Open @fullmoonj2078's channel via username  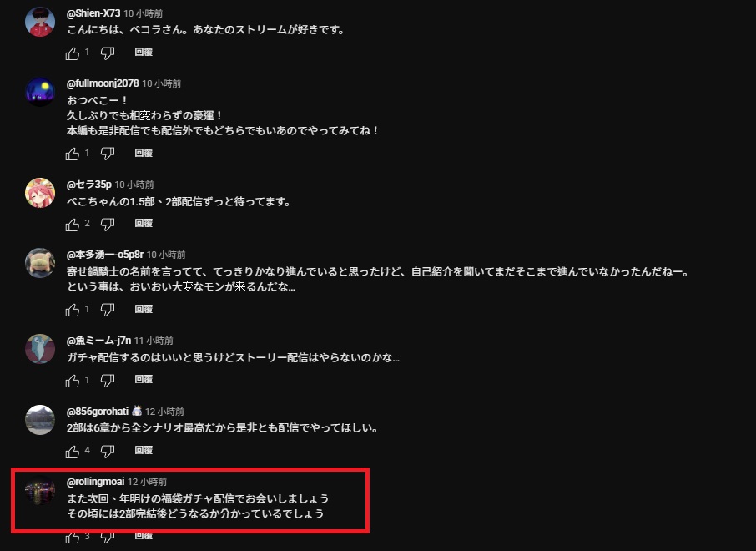click(x=103, y=83)
